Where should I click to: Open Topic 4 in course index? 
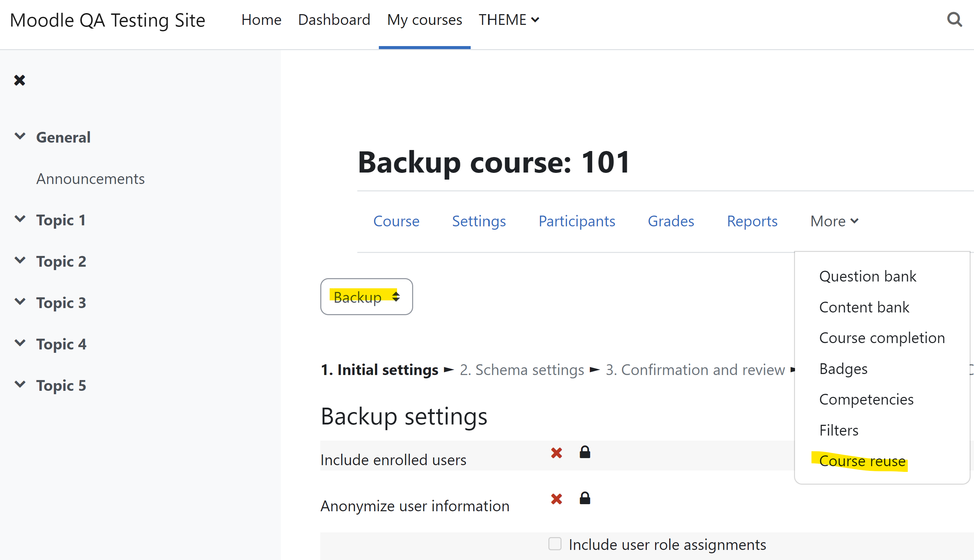[x=61, y=344]
